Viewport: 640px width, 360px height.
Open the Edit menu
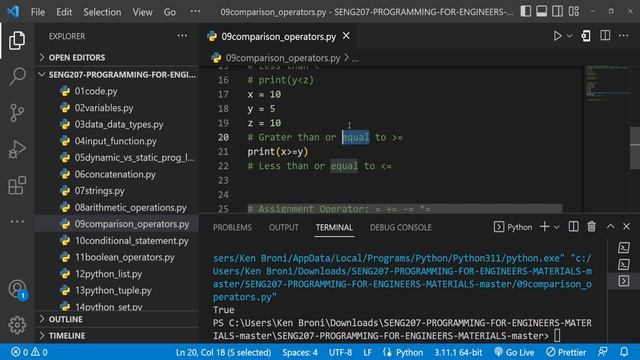pyautogui.click(x=64, y=12)
